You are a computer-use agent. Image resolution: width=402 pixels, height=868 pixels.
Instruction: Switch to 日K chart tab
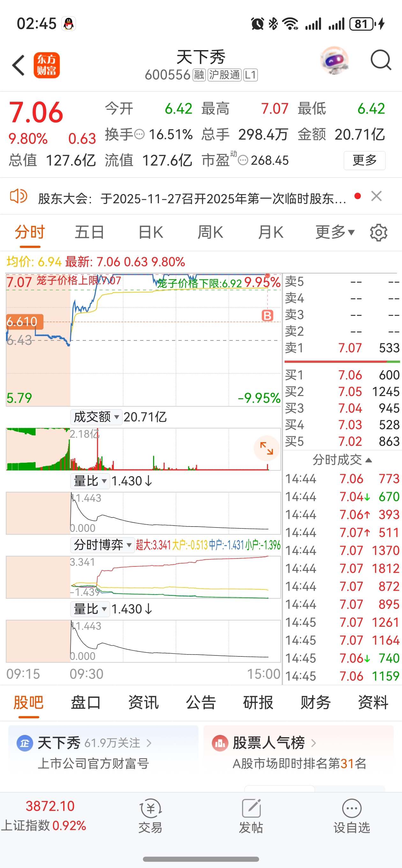[x=151, y=233]
